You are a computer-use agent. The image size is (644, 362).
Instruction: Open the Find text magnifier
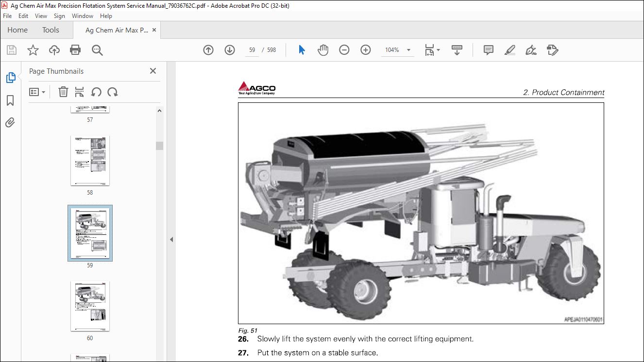click(97, 50)
